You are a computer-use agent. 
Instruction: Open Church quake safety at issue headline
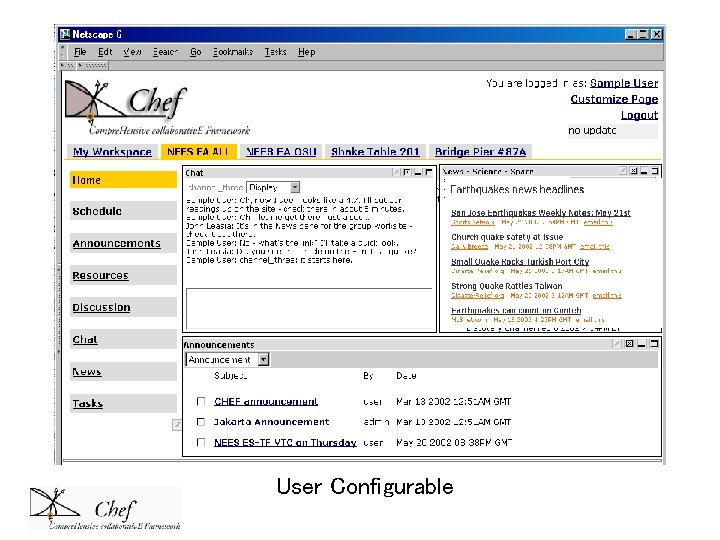coord(507,237)
